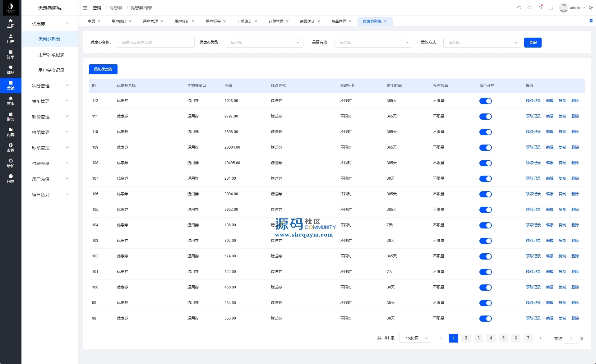Open 客服 section in the left sidebar
This screenshot has height=364, width=596.
(11, 101)
